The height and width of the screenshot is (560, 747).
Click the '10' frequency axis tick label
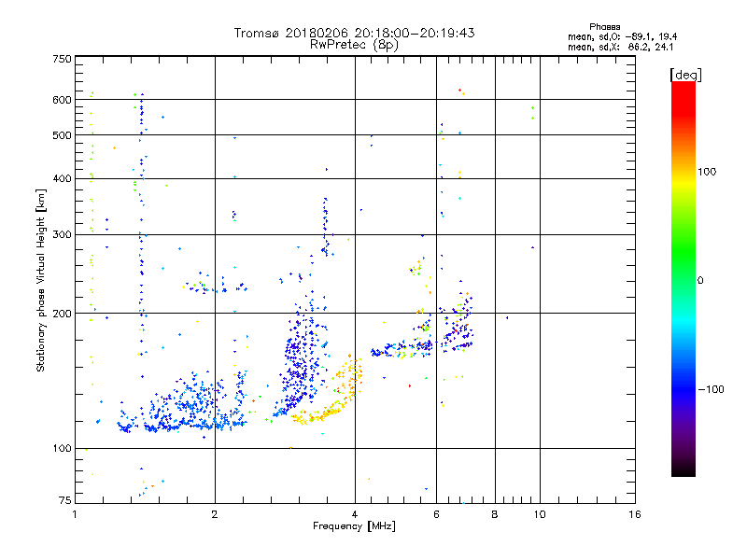[x=540, y=515]
